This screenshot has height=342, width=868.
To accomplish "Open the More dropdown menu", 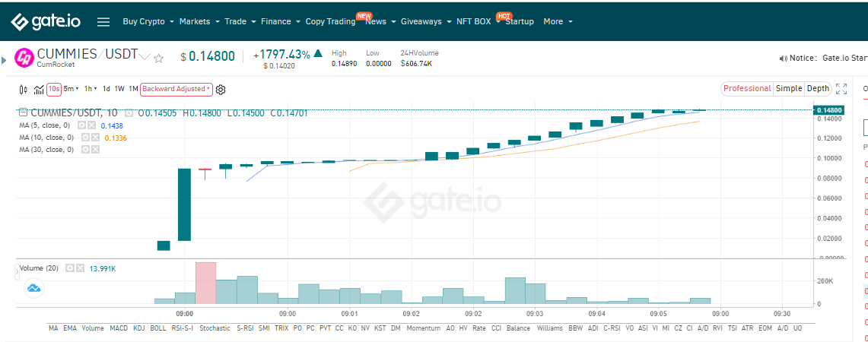I will pos(558,21).
